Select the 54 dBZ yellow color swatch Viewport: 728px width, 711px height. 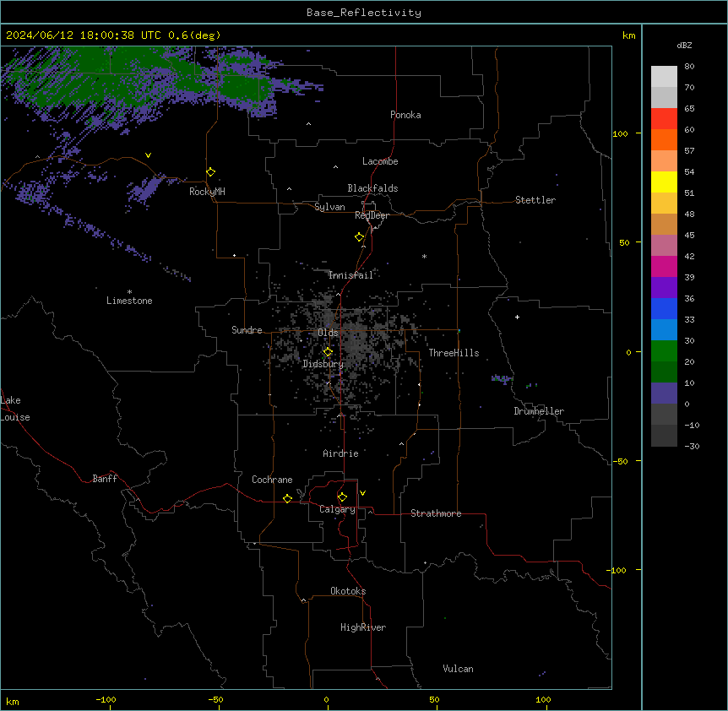664,182
